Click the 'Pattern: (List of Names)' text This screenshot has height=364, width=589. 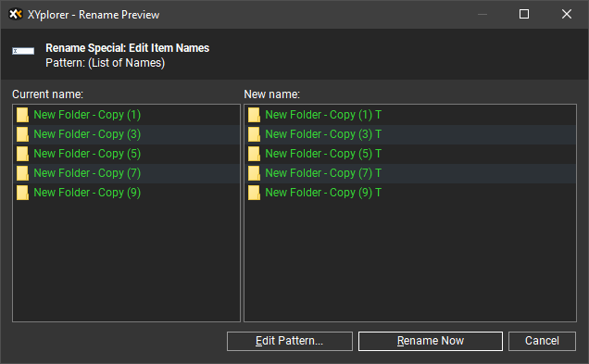click(x=106, y=63)
